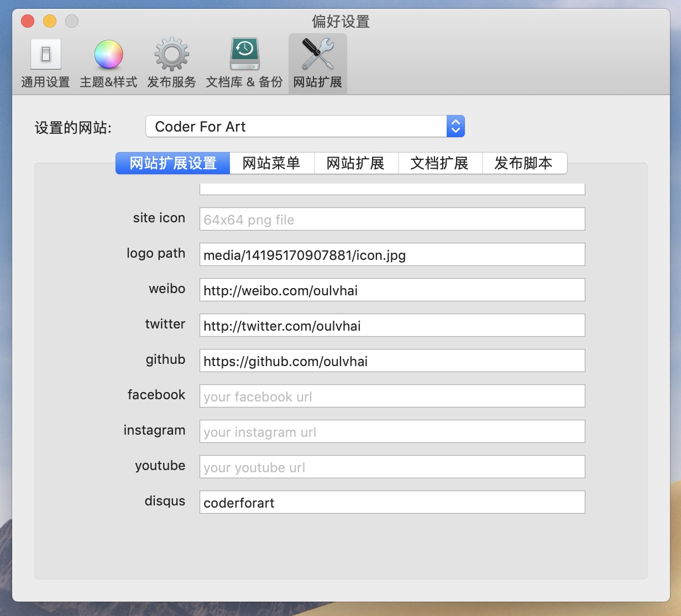Click the disqus field containing coderforart
The width and height of the screenshot is (681, 616).
click(x=392, y=503)
